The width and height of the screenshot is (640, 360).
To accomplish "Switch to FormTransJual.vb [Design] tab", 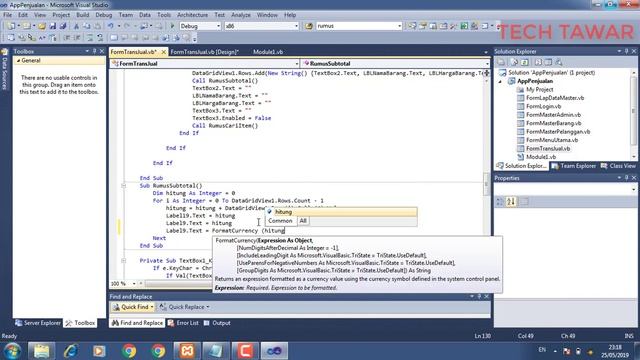I will 204,52.
